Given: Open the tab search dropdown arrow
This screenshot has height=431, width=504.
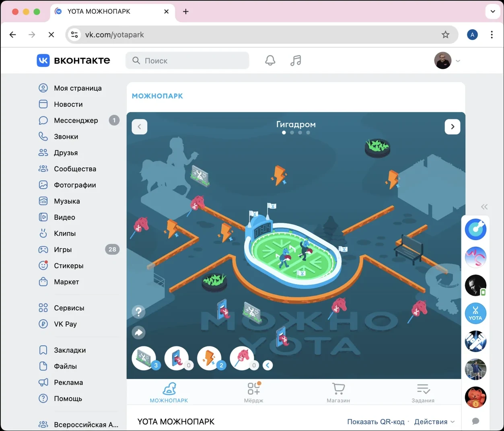Looking at the screenshot, I should (493, 12).
